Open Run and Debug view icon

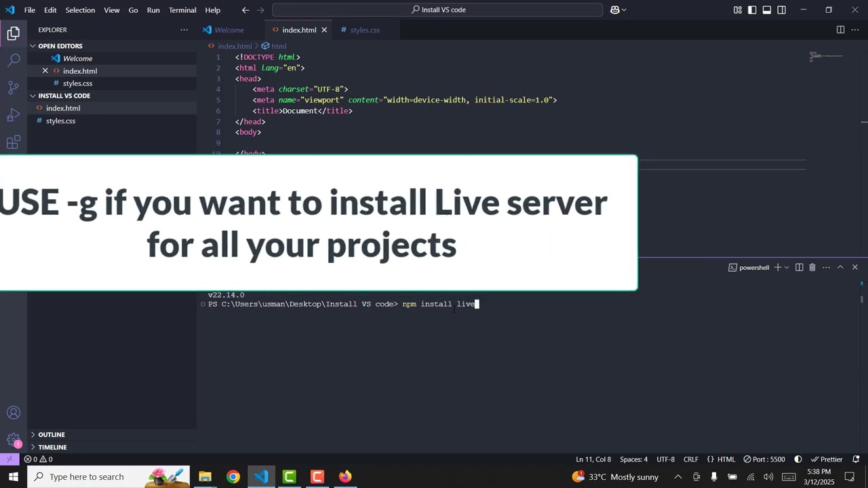point(14,115)
